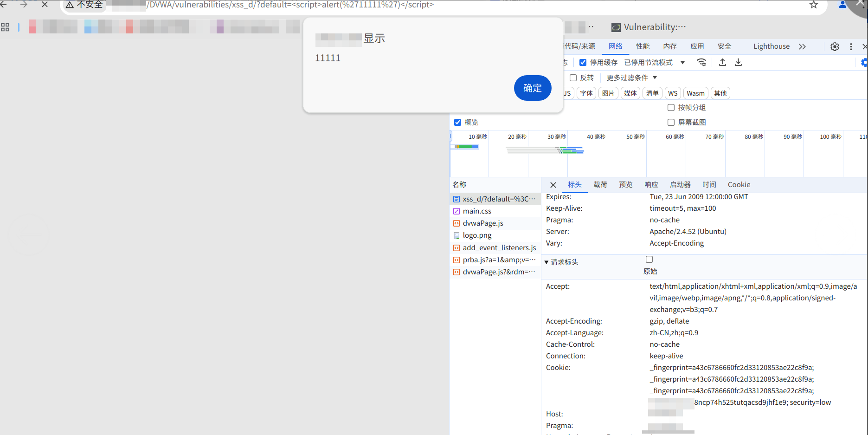Switch to the 时间 details tab
868x435 pixels.
709,185
